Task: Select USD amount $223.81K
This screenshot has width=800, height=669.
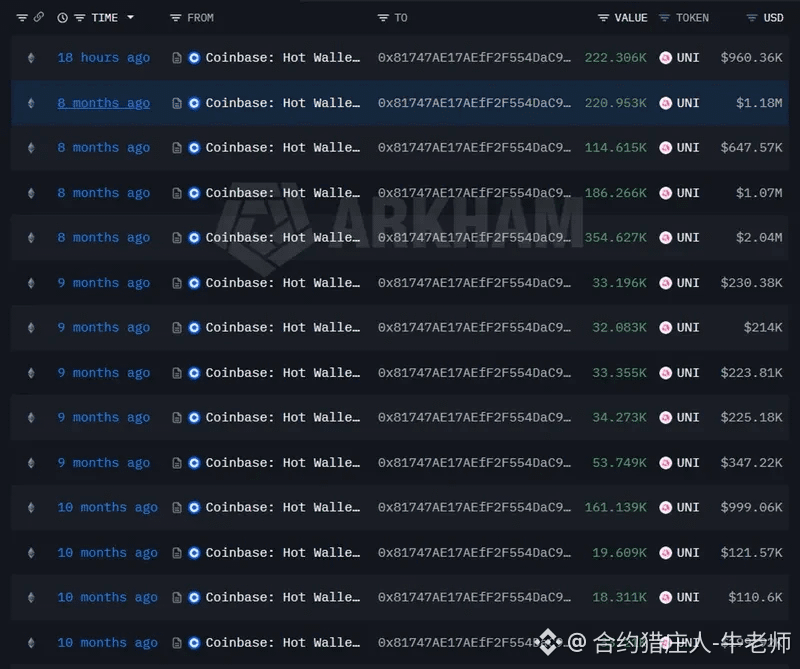Action: [x=752, y=373]
